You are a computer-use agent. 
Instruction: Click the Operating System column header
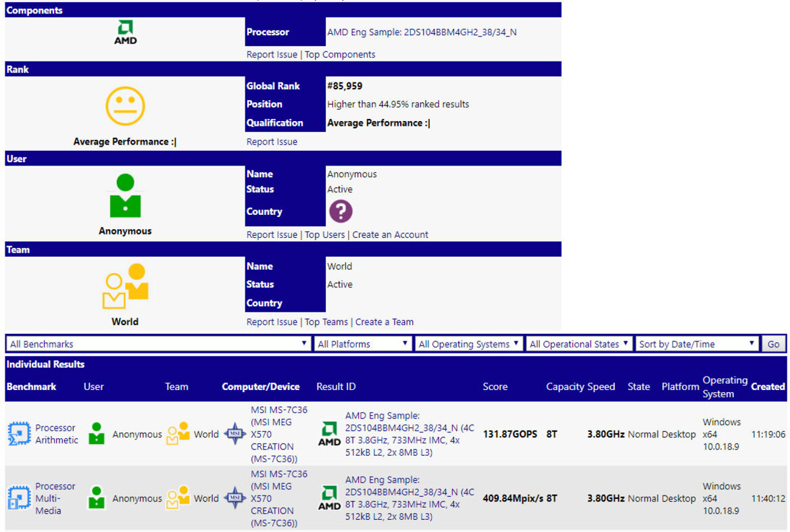click(725, 387)
